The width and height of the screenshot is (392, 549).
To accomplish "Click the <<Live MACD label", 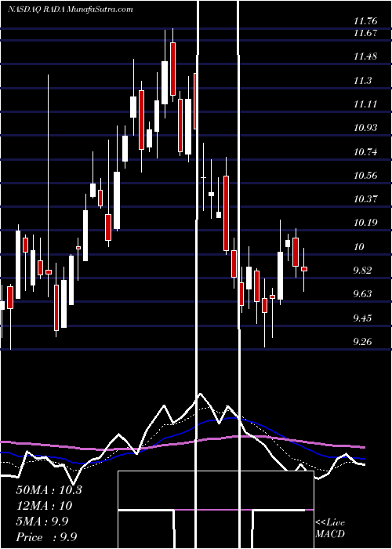I will [330, 528].
